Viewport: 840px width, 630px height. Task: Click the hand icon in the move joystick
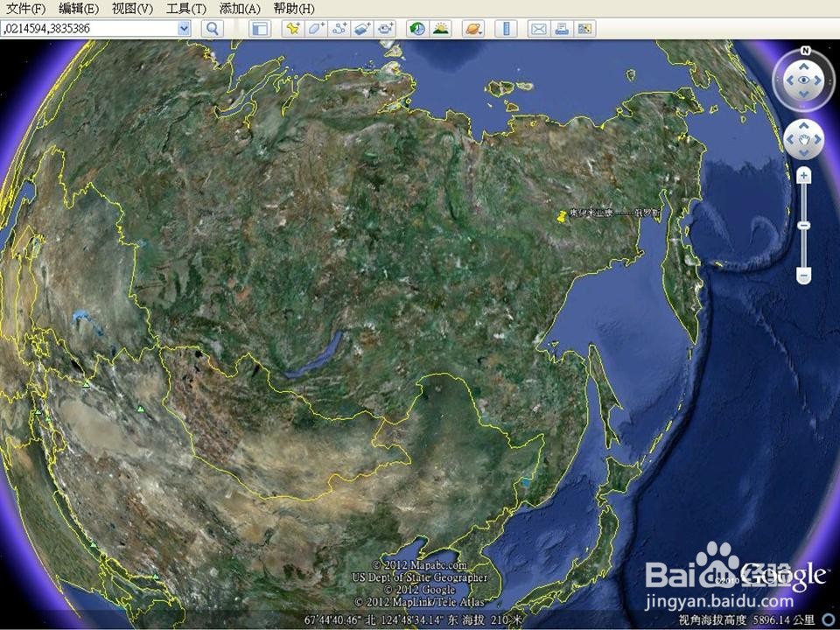(x=804, y=139)
